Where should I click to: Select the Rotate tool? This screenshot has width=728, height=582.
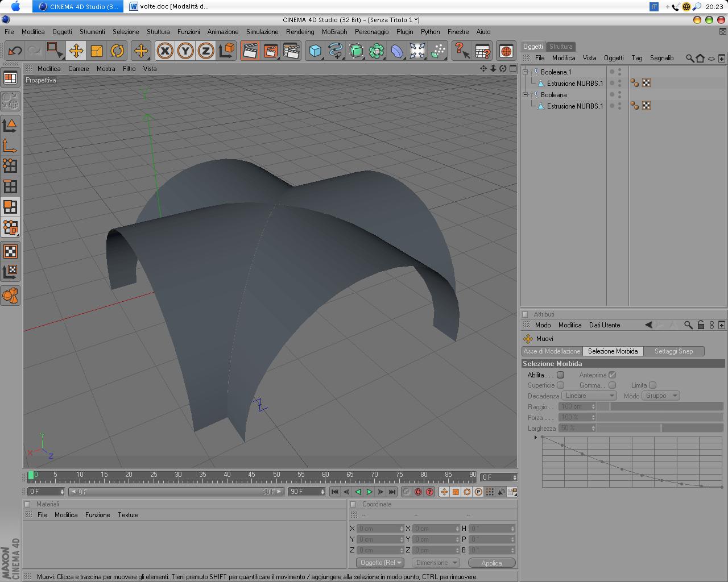tap(117, 51)
